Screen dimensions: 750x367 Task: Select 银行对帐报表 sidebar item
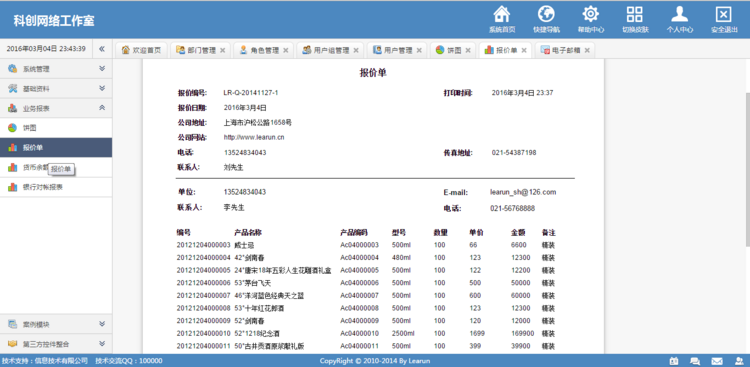(x=56, y=187)
